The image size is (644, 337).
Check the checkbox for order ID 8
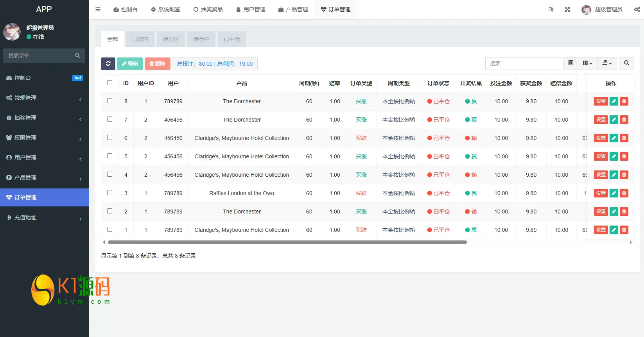(109, 101)
